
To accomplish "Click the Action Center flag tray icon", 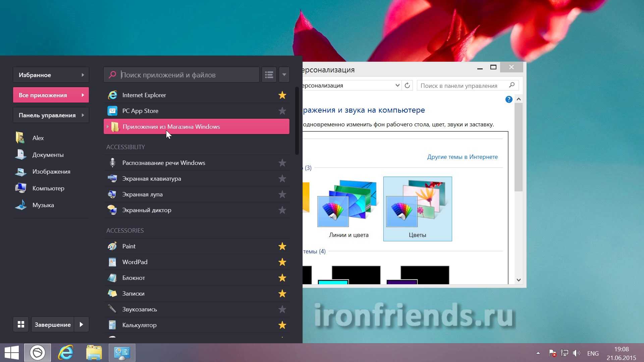I will [552, 353].
